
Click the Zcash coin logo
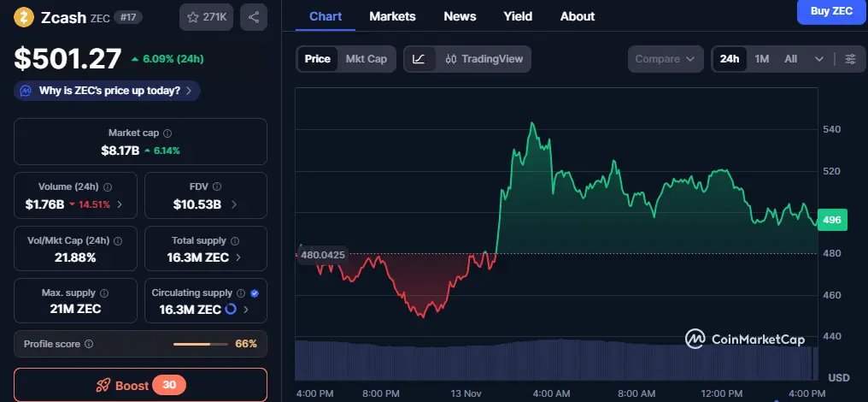(x=25, y=16)
